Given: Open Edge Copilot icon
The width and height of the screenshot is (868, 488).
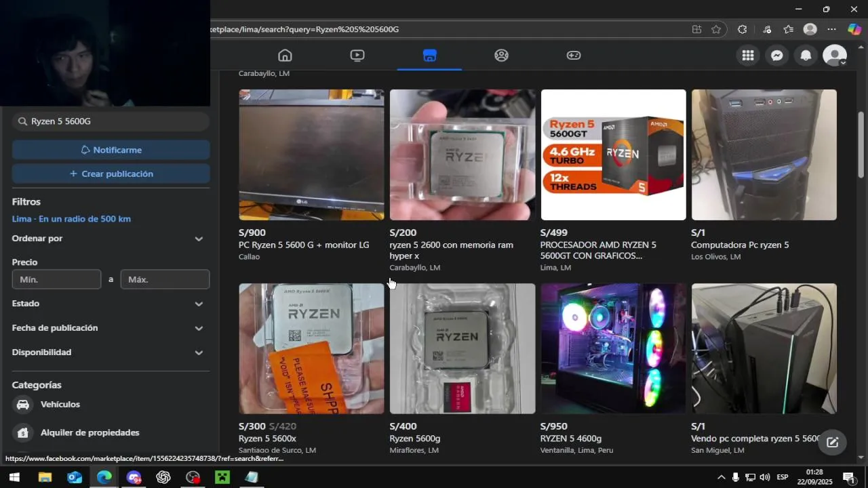Looking at the screenshot, I should pyautogui.click(x=854, y=29).
